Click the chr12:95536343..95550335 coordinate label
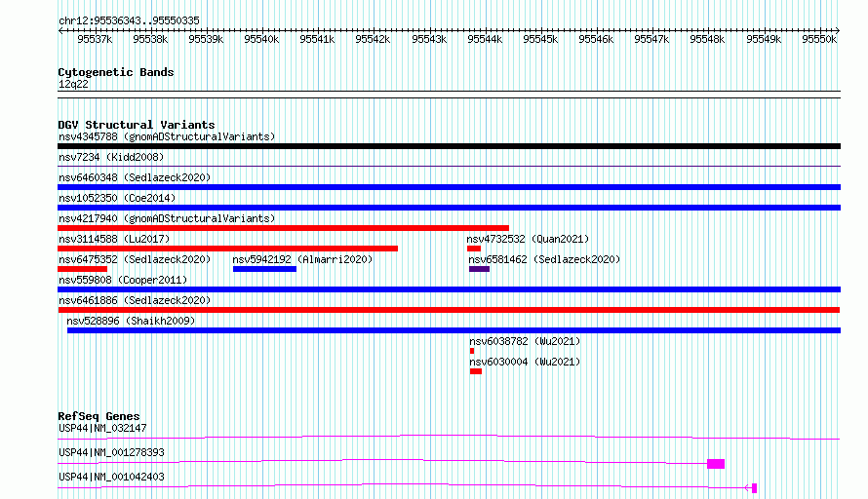This screenshot has height=499, width=868. point(129,20)
